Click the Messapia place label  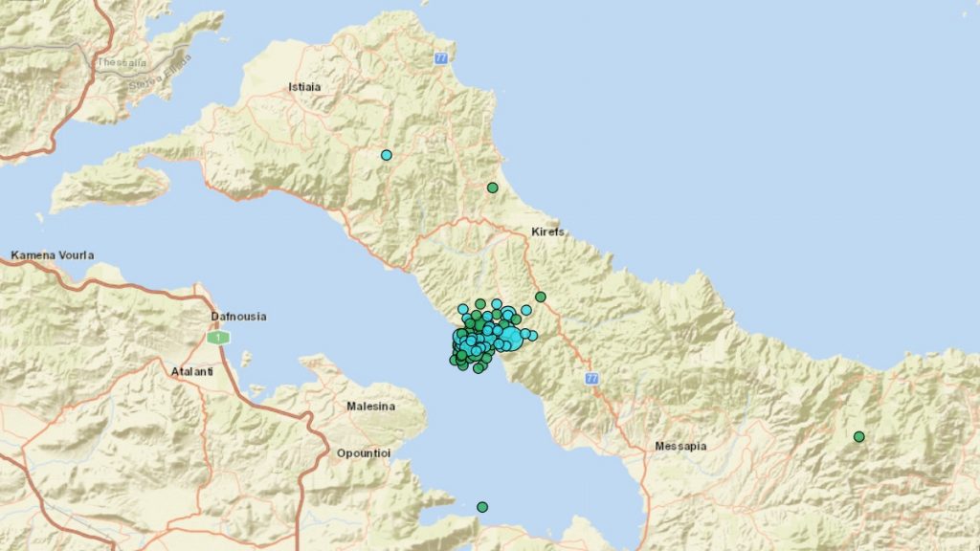[680, 446]
